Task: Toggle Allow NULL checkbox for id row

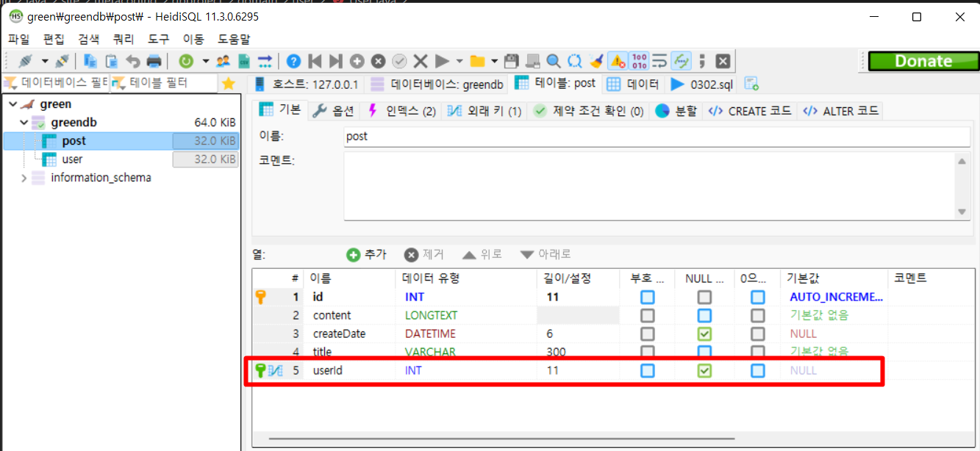Action: [x=705, y=297]
